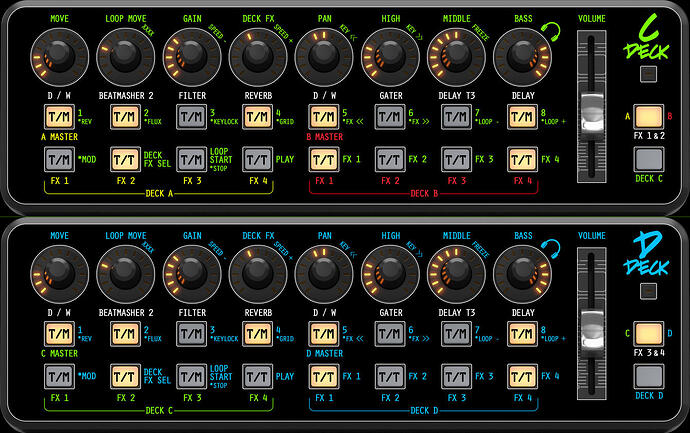
Task: Click the D Deck MOVE knob
Action: pyautogui.click(x=59, y=274)
